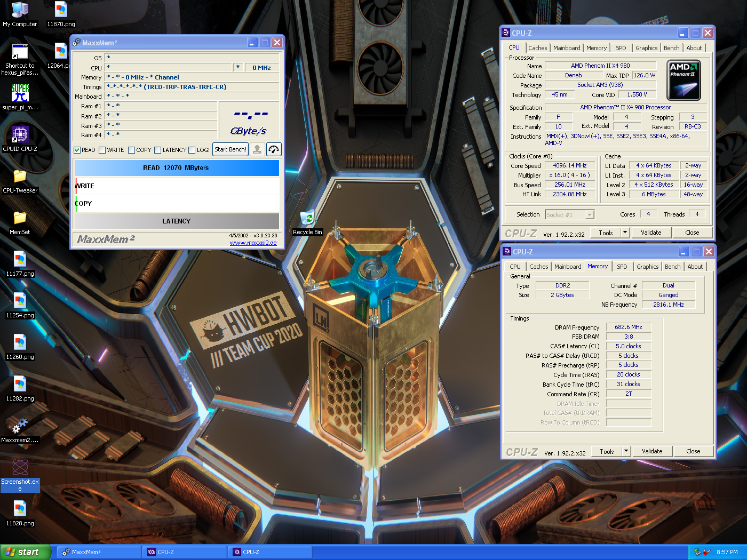Open 11260.png desktop file
Screen dimensions: 747x560
20,347
